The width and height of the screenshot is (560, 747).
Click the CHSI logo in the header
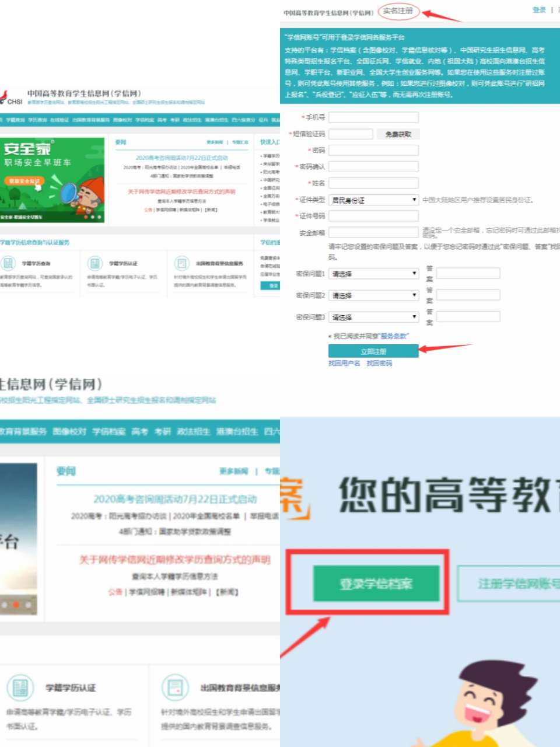(10, 98)
